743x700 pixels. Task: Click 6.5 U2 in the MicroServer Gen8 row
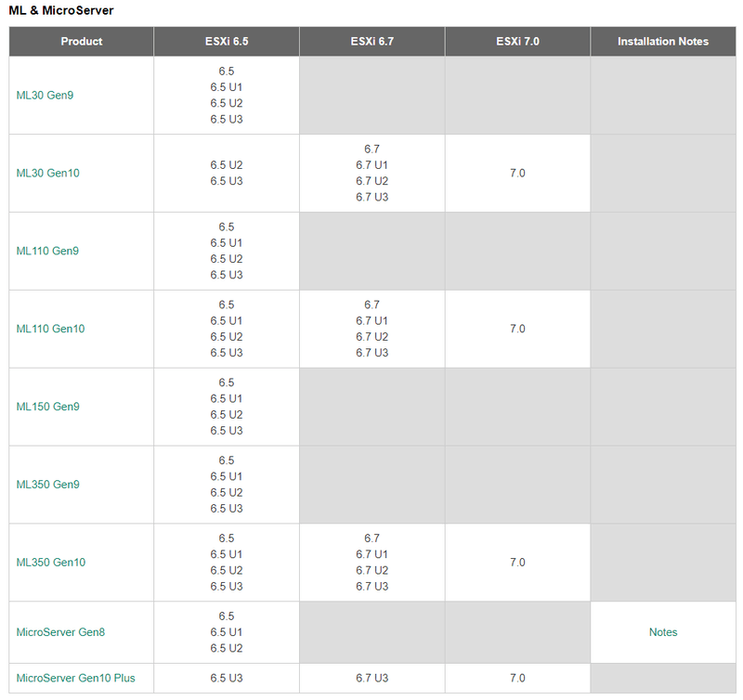[227, 648]
